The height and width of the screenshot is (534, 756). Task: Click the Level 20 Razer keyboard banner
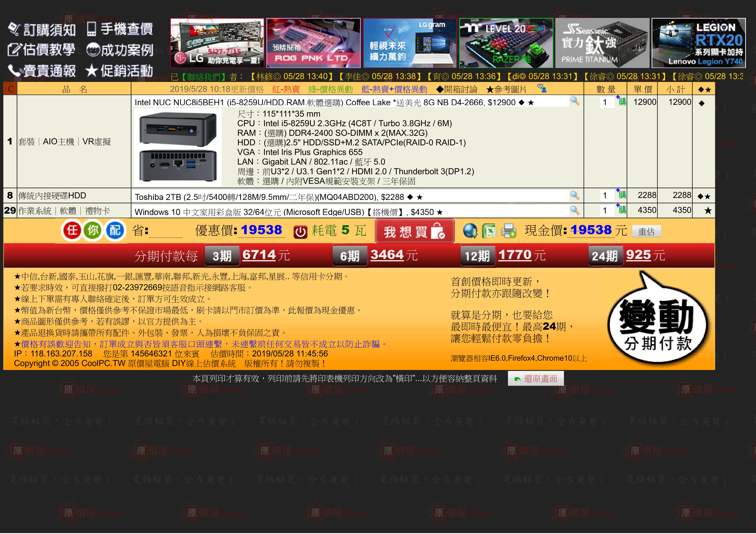[506, 43]
